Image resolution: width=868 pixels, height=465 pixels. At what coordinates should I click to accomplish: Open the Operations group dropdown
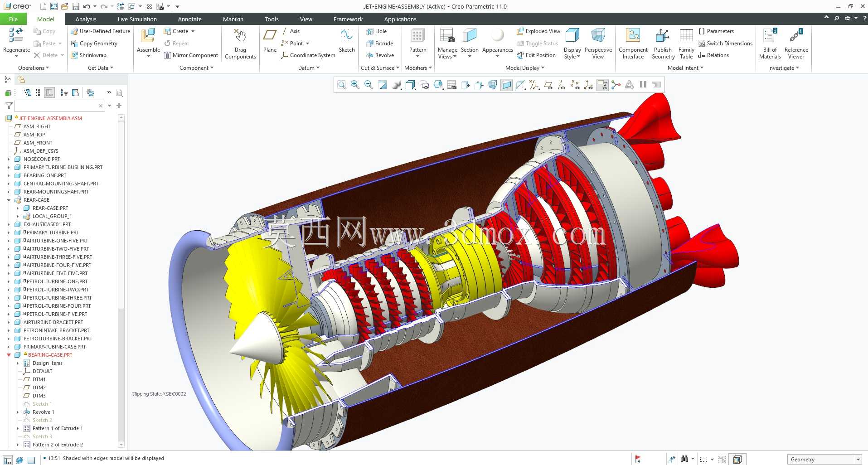point(34,68)
